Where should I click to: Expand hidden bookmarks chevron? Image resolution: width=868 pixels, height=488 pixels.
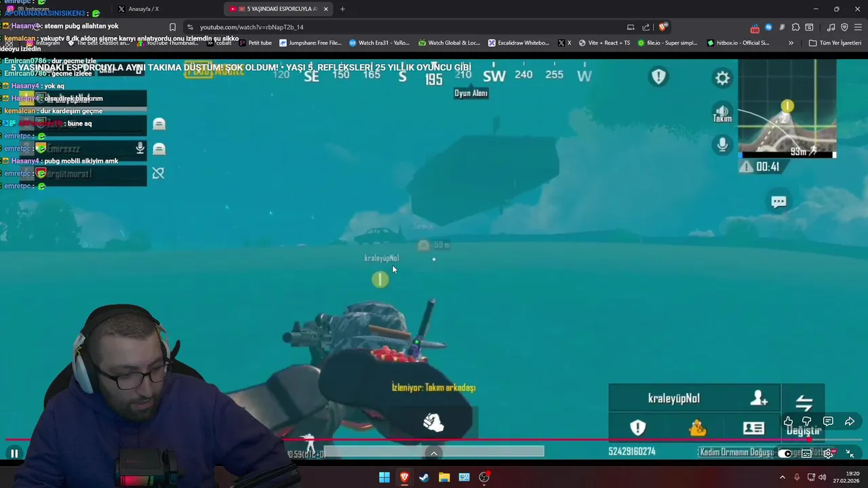(791, 43)
